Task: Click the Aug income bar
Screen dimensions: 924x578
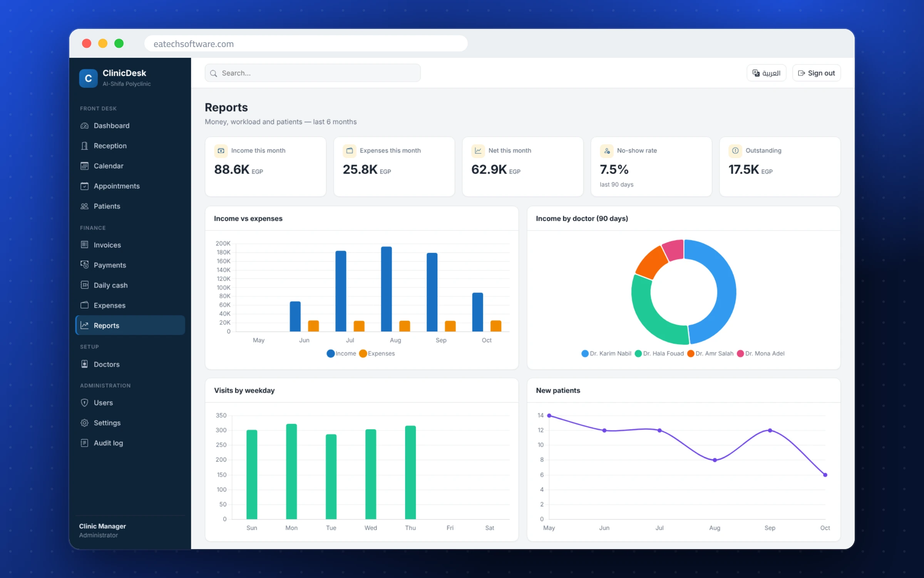Action: [386, 289]
